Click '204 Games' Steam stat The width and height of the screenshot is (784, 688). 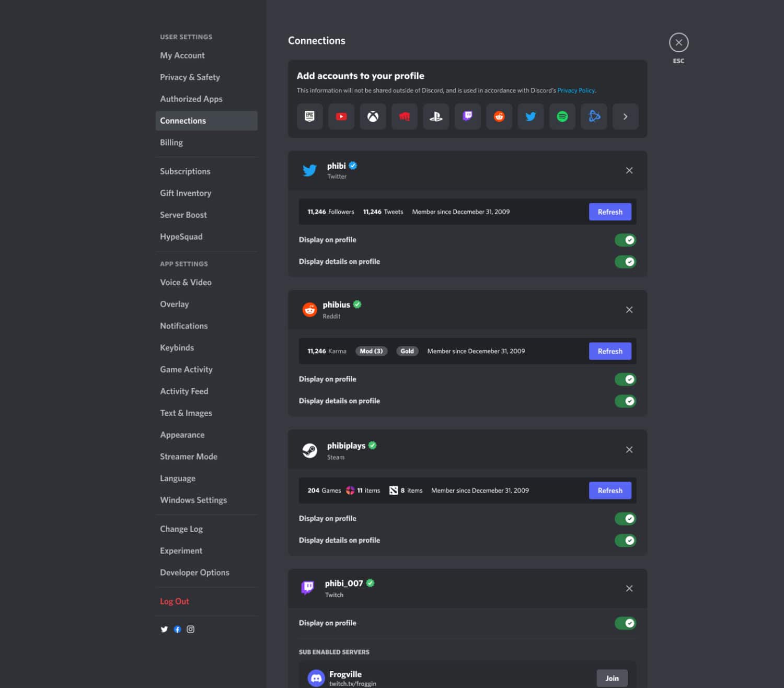tap(324, 491)
